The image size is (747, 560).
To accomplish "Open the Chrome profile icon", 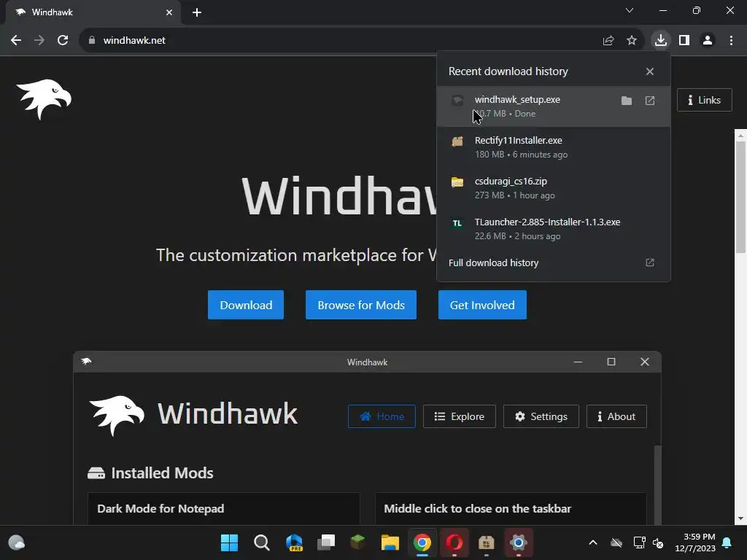I will point(708,41).
